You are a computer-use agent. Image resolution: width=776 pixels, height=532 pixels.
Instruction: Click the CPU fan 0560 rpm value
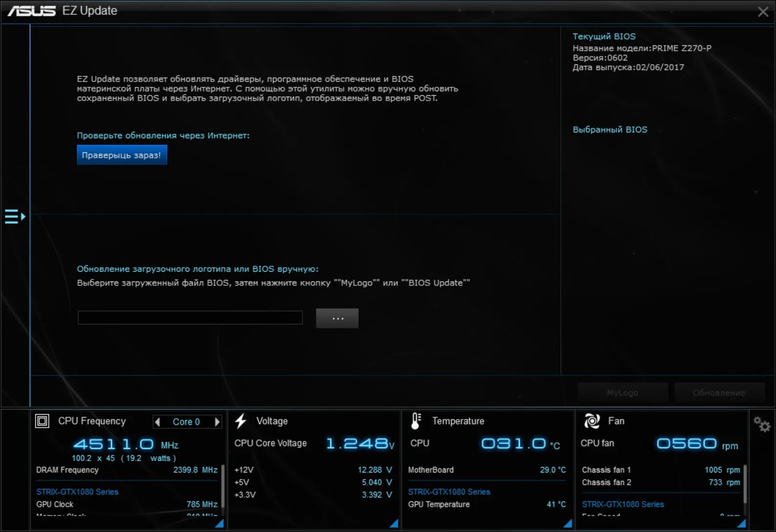697,444
